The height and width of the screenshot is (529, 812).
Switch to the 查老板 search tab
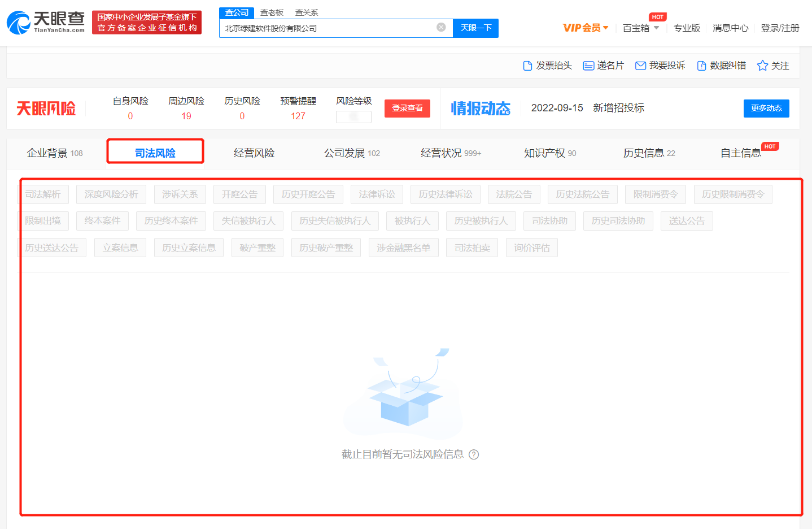[272, 12]
